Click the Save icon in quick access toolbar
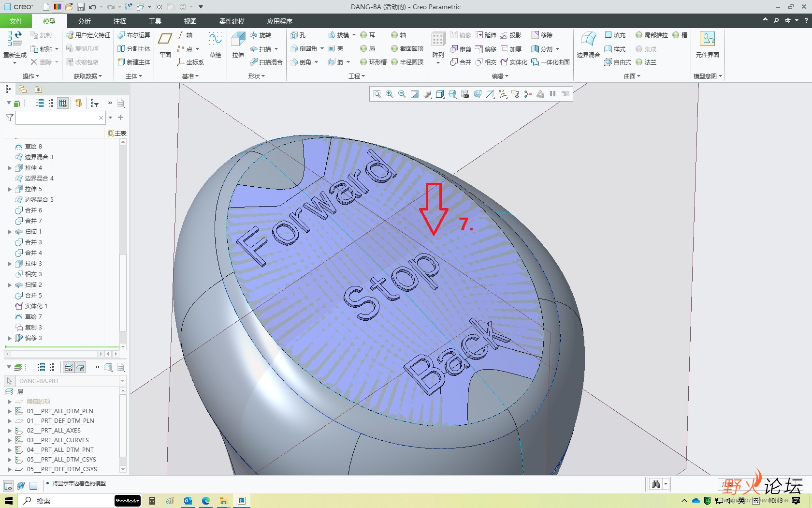 click(x=81, y=7)
